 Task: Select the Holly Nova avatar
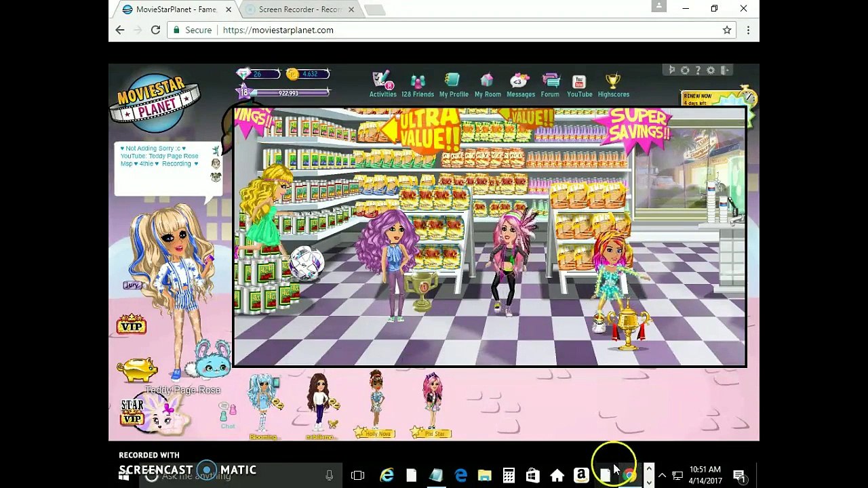tap(376, 405)
